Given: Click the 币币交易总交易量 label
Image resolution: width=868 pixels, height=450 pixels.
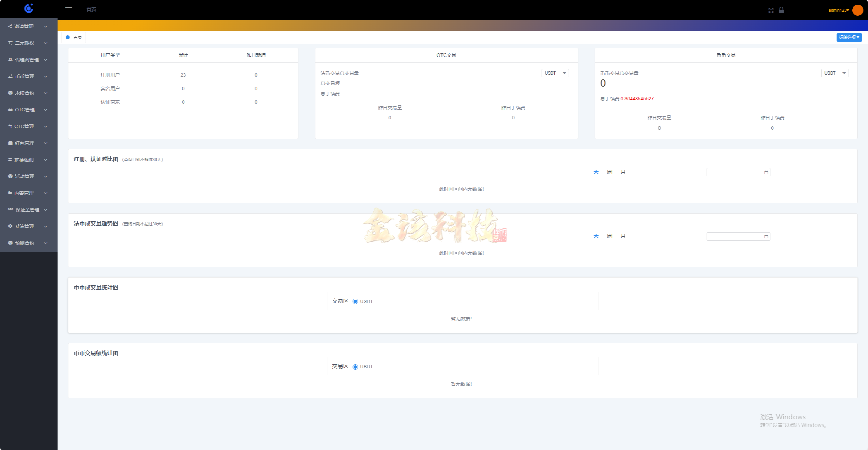Looking at the screenshot, I should coord(619,73).
